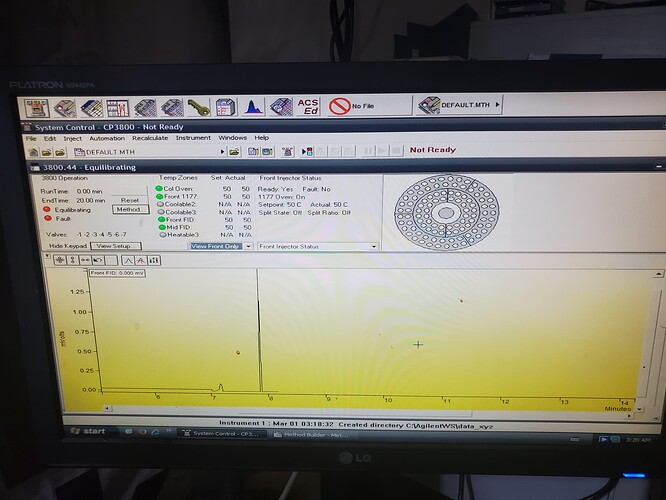
Task: Click the small dropdown arrow left of chart tools
Action: coord(48,256)
